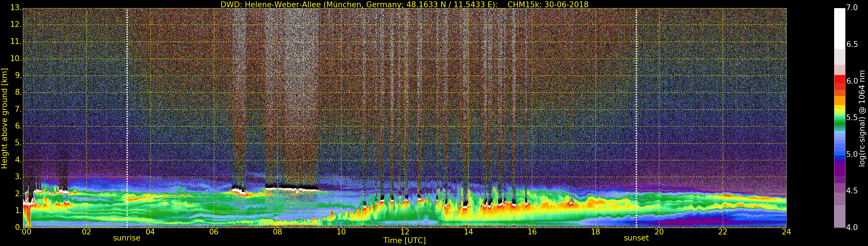Click the white dotted sunset marker line
Viewport: 868px width, 246px height.
(636, 118)
